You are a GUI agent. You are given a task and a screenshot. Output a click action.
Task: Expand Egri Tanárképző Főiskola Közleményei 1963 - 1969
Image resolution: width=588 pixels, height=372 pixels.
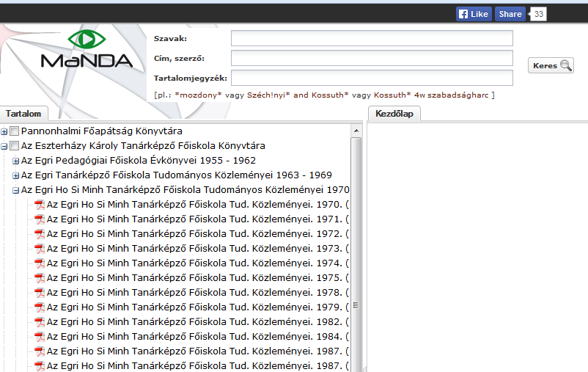coord(15,175)
